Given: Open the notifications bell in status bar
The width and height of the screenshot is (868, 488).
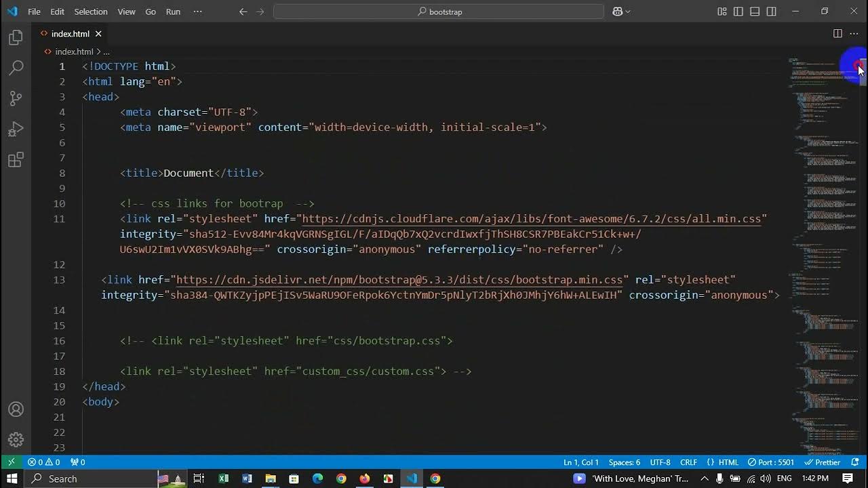Looking at the screenshot, I should 856,462.
